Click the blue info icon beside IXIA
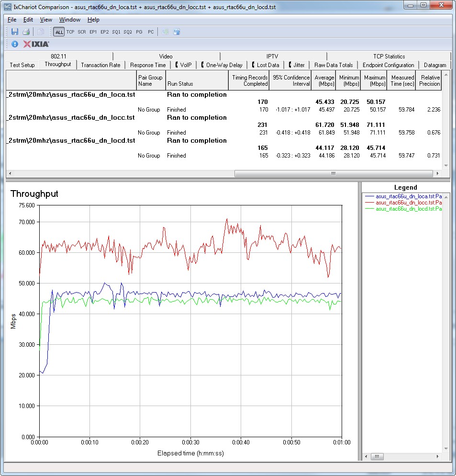 14,44
